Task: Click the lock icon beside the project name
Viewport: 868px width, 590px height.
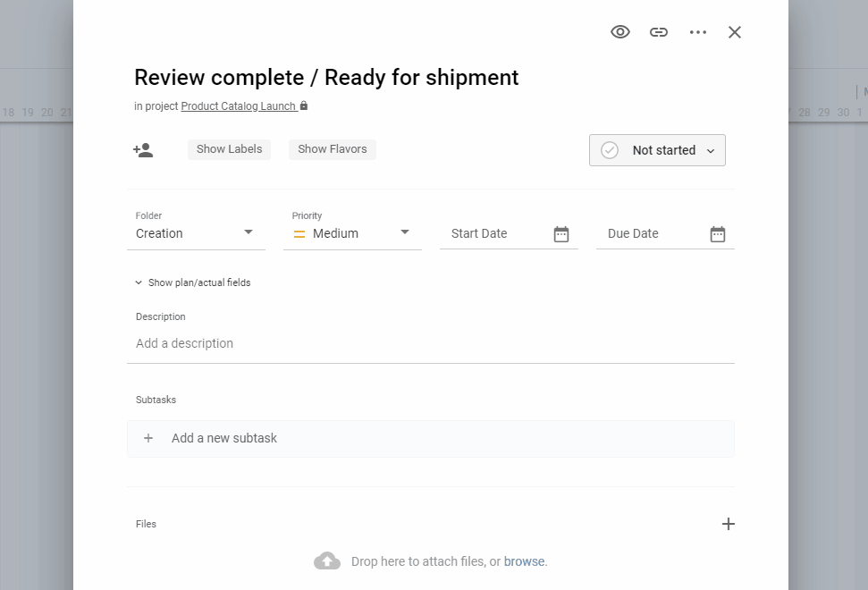Action: pyautogui.click(x=303, y=105)
